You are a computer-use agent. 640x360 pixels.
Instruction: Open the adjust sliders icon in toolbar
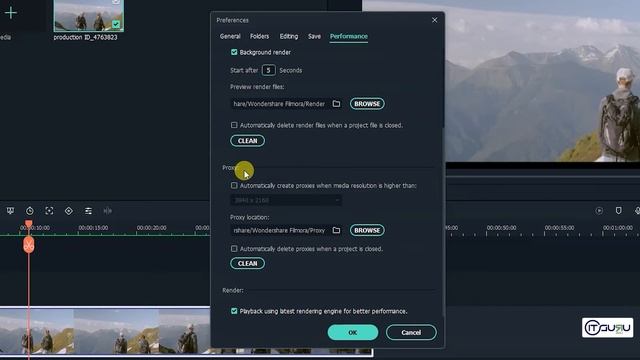(88, 211)
